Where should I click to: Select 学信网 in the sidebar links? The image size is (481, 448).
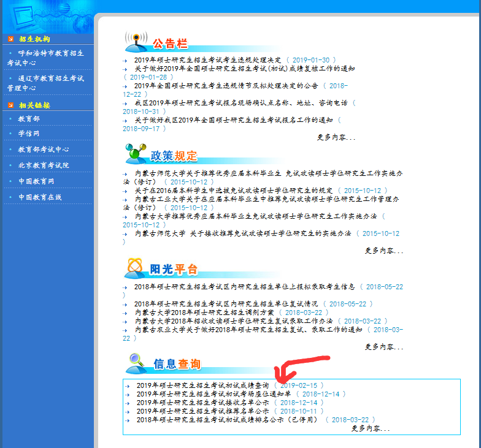tap(29, 134)
